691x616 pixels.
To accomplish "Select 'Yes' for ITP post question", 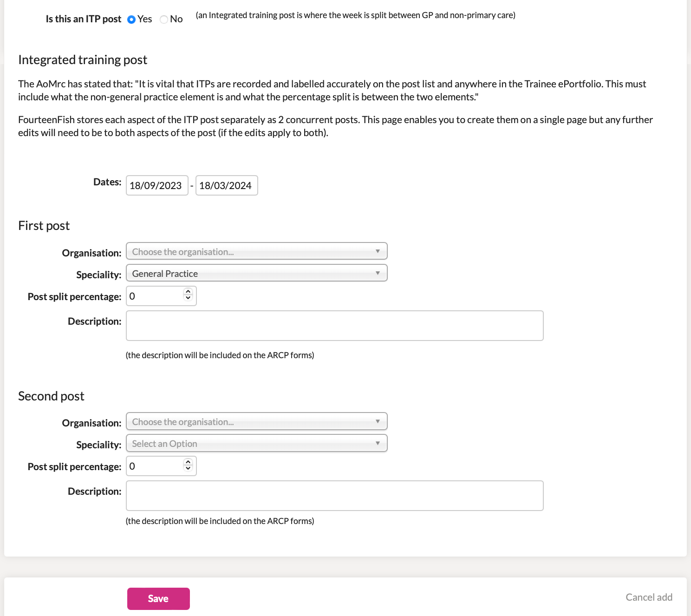I will [x=132, y=19].
